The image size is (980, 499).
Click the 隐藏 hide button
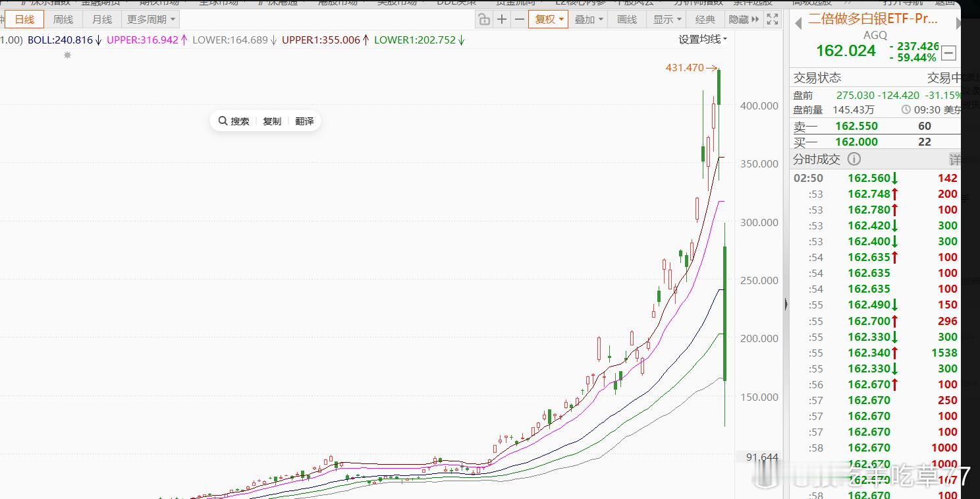743,19
